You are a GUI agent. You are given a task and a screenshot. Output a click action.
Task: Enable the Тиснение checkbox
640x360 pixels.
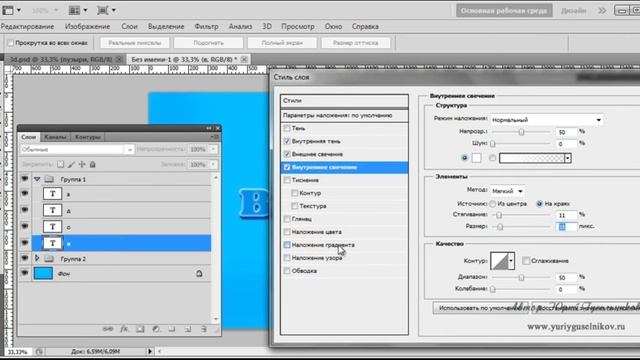287,180
